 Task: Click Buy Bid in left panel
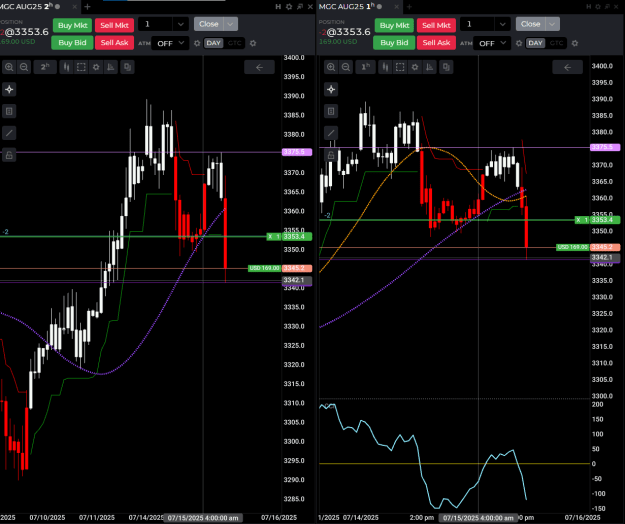(72, 43)
